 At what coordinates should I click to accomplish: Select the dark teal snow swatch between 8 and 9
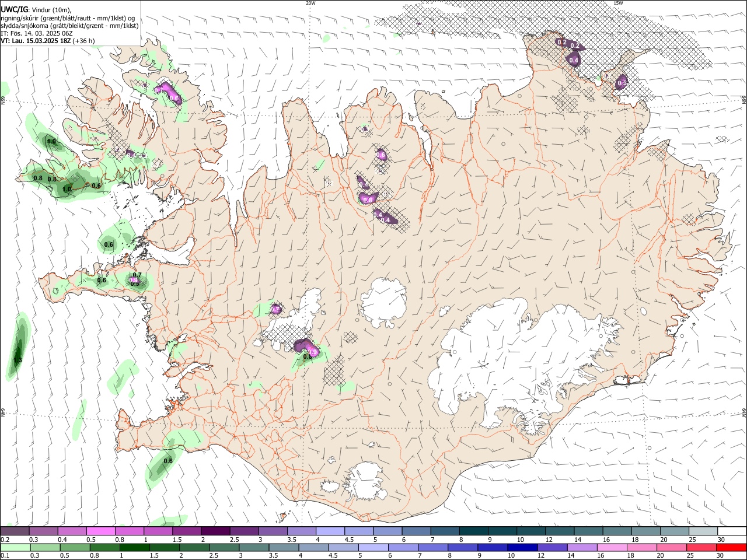point(474,531)
